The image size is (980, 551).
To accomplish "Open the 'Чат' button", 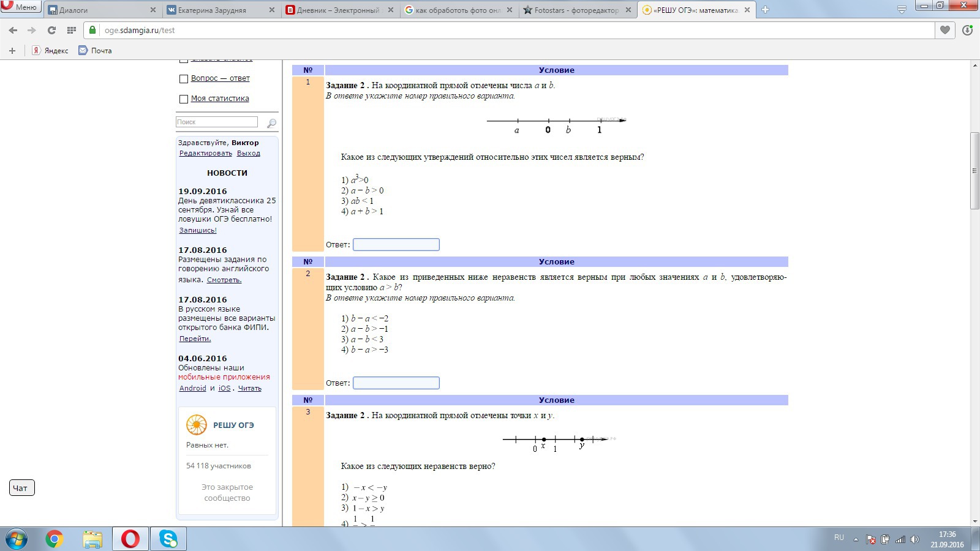I will [x=22, y=488].
